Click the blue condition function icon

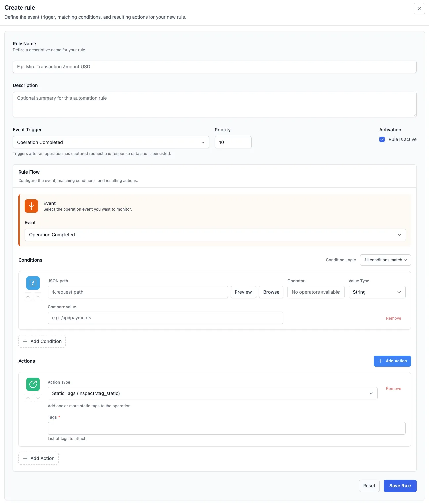pos(33,283)
